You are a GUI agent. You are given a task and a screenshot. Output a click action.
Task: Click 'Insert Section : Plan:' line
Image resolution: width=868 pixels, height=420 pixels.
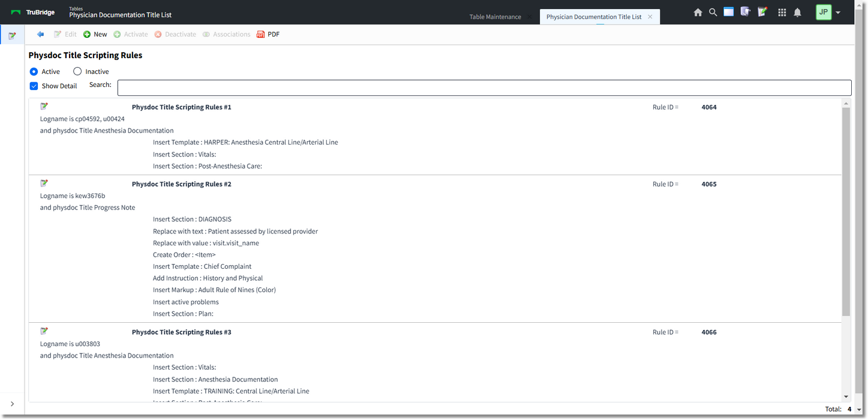click(x=183, y=314)
